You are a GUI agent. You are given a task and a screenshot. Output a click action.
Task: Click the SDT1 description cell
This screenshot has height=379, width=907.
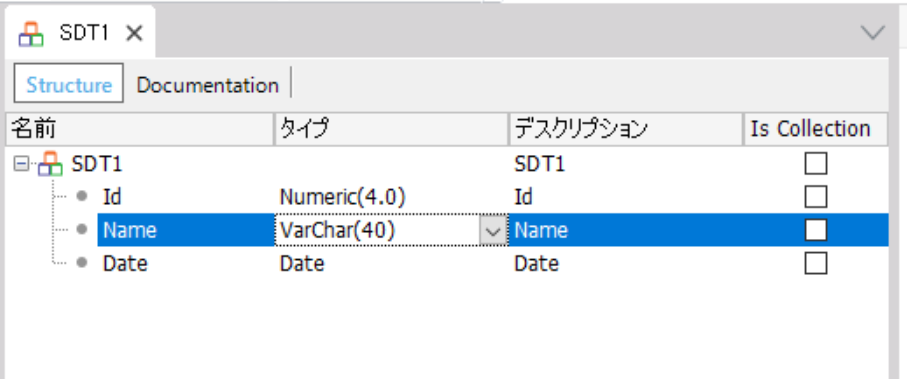tap(540, 165)
